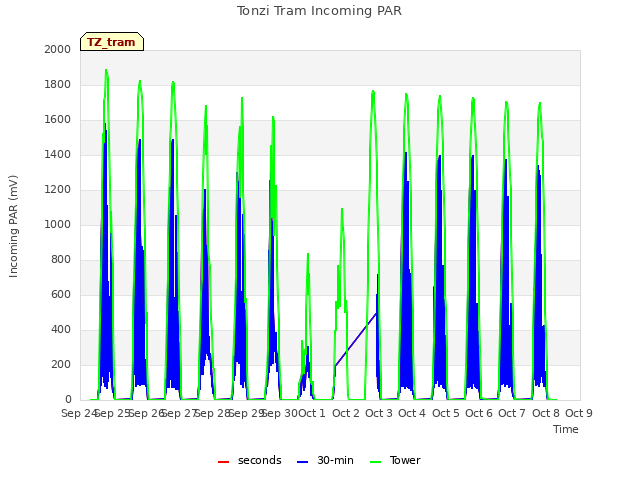Click the 1000 y-axis tick label
This screenshot has height=480, width=640.
(58, 225)
